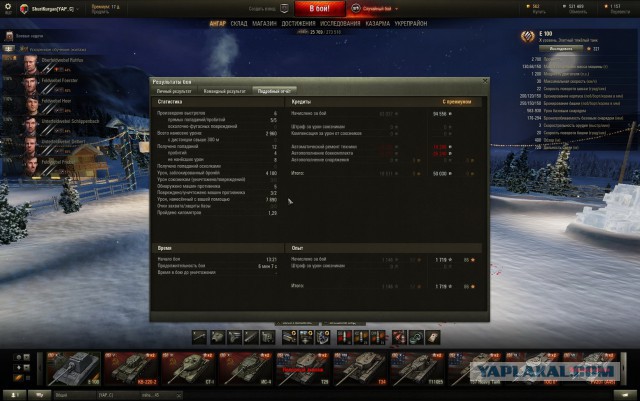Select the T29 tank in carousel
This screenshot has height=401, width=640.
coord(303,369)
